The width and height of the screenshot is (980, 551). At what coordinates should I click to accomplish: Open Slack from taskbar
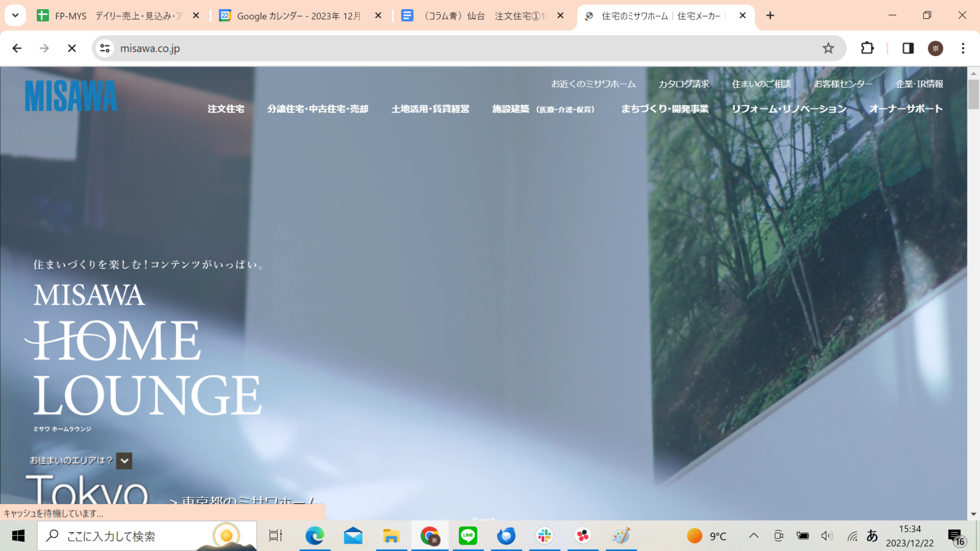tap(545, 536)
